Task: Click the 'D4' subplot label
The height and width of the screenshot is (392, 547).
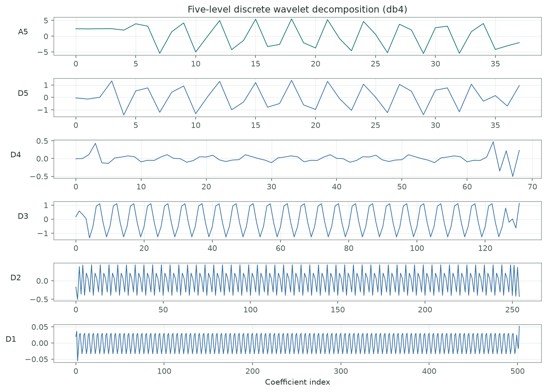Action: [15, 155]
